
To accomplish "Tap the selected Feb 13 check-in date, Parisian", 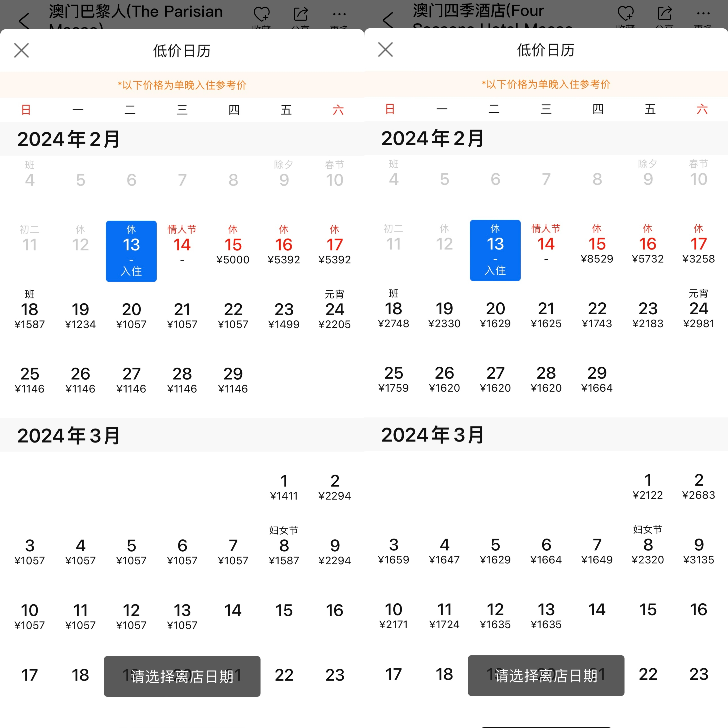I will [x=131, y=251].
